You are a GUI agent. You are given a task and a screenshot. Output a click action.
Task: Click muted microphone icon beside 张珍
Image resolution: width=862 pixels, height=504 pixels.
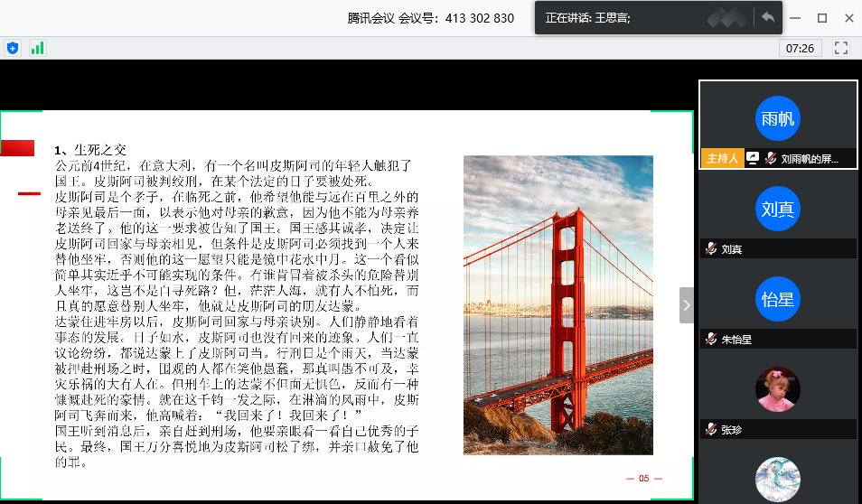[712, 430]
